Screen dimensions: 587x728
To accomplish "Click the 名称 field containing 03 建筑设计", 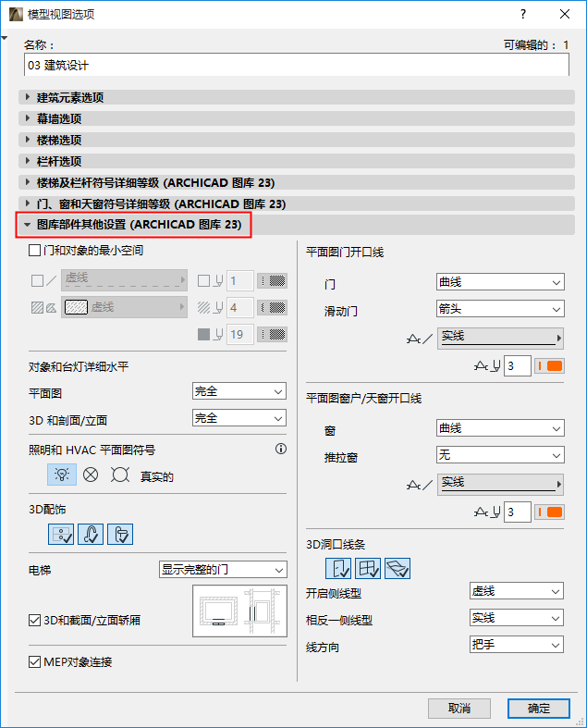I will click(x=297, y=65).
